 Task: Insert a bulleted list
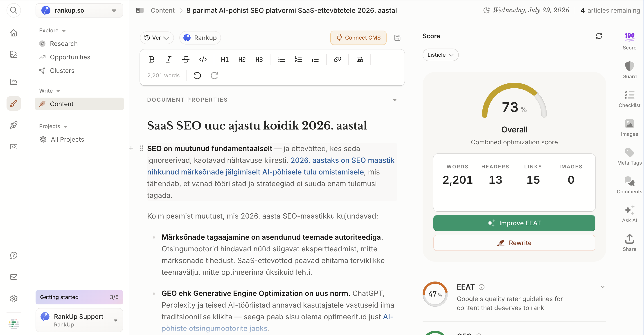281,59
